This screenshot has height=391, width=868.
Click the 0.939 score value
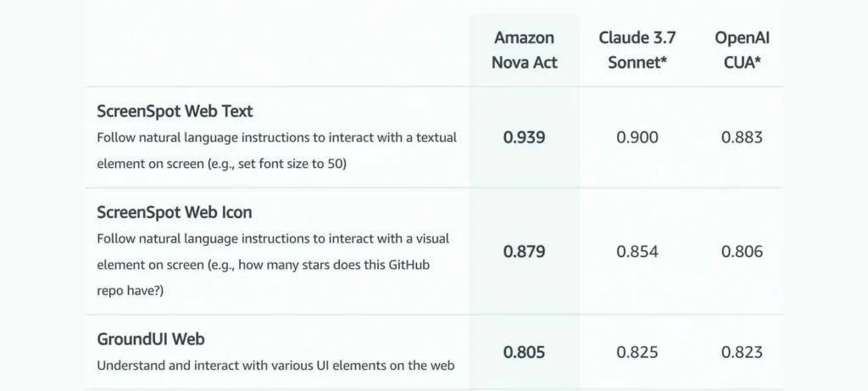click(x=524, y=137)
